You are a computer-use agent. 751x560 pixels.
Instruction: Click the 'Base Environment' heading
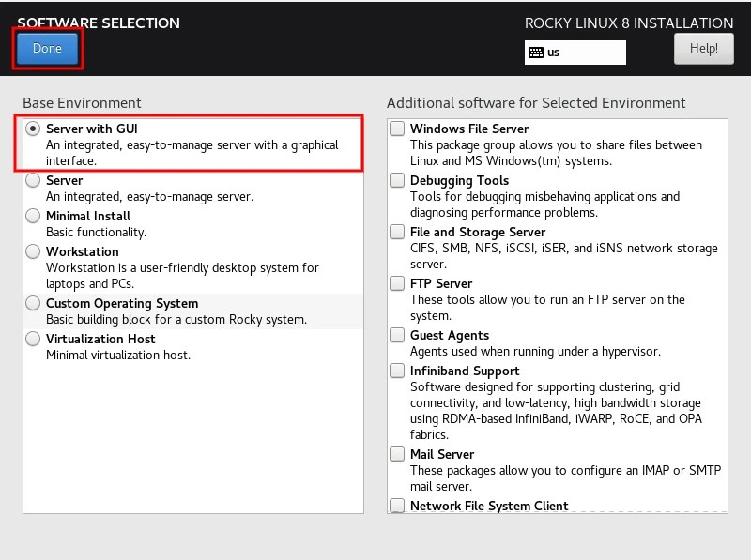coord(82,103)
